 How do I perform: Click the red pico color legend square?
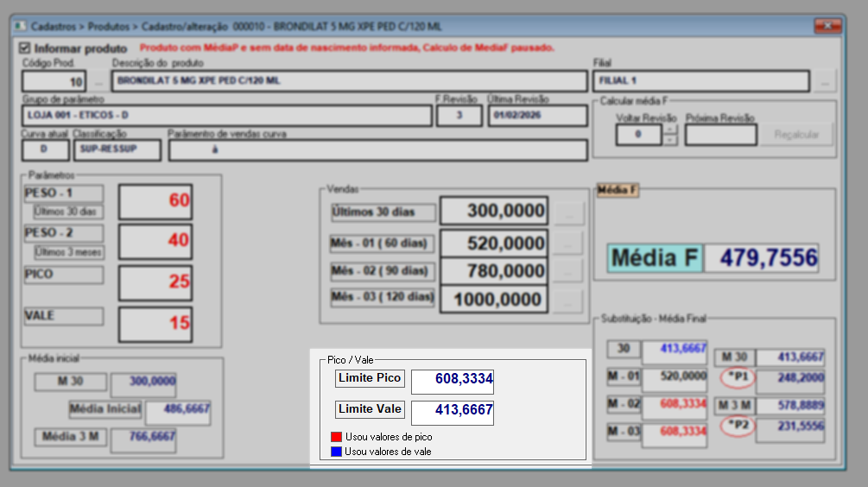point(336,437)
